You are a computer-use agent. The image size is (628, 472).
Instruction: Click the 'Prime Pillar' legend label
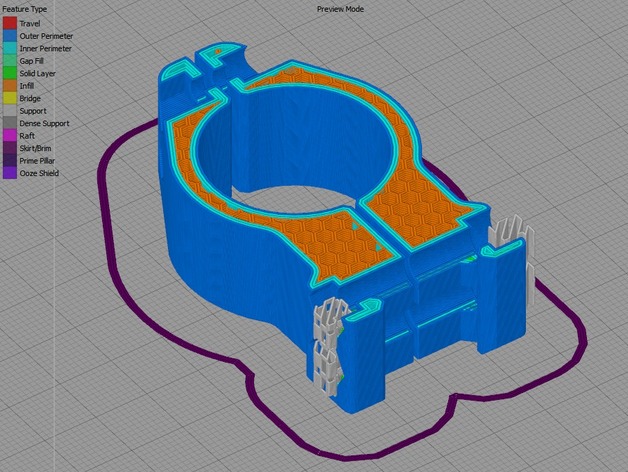point(37,161)
